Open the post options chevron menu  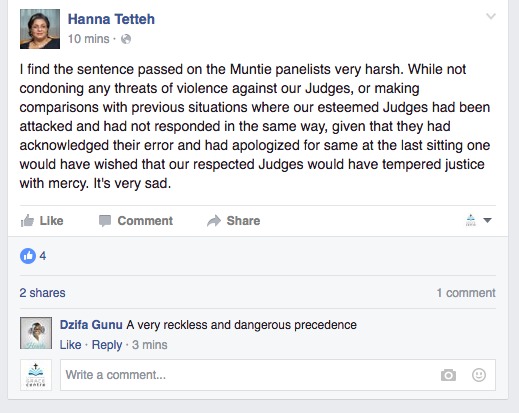point(491,16)
